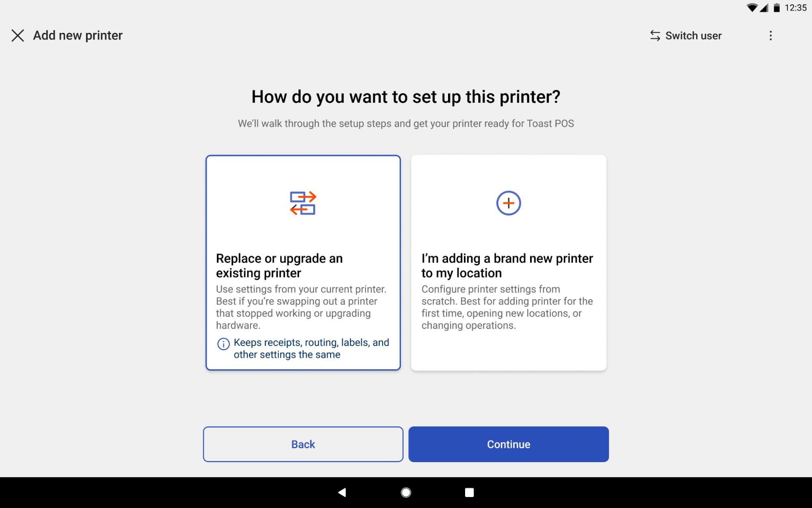Tap the Switch user arrows icon
The height and width of the screenshot is (508, 812).
(655, 35)
